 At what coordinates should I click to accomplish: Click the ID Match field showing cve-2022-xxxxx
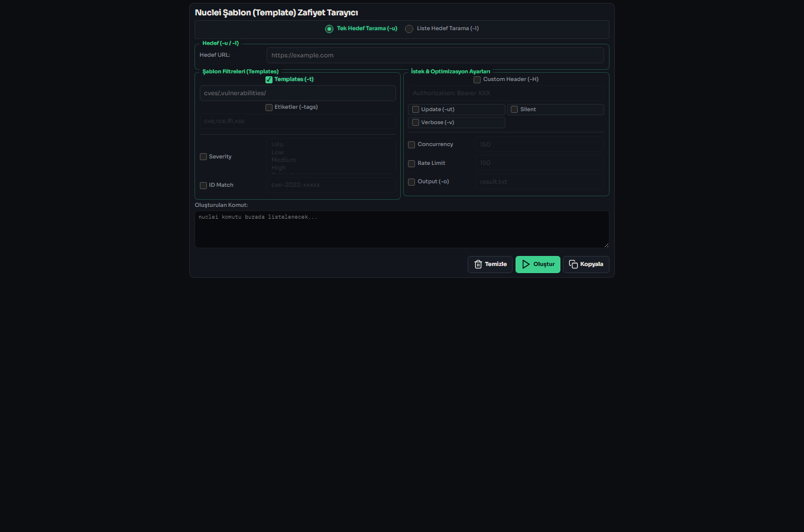(x=331, y=185)
